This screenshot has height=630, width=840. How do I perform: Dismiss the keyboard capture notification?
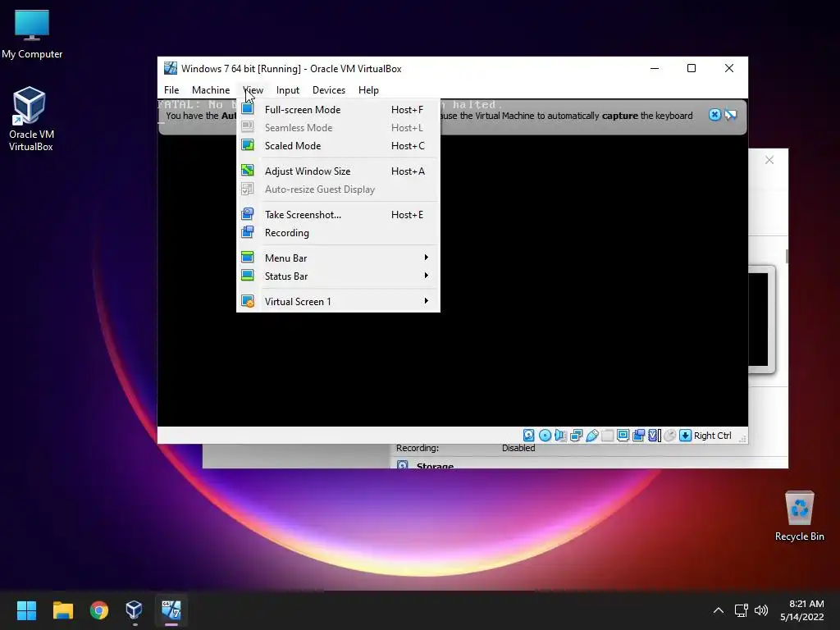point(714,115)
